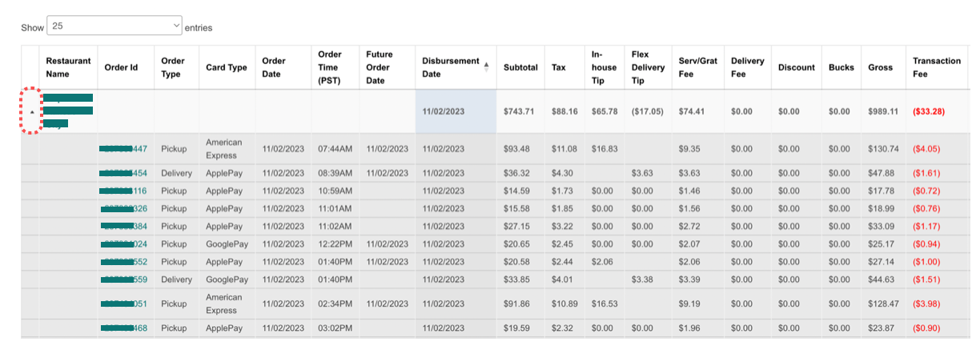The width and height of the screenshot is (980, 354).
Task: Click the sort arrows beside Disbursement Date
Action: (486, 67)
